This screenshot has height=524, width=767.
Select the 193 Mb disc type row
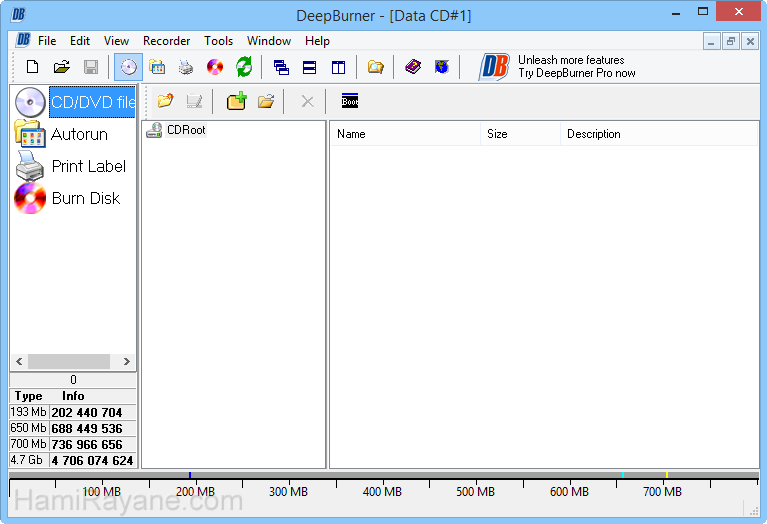tap(73, 412)
